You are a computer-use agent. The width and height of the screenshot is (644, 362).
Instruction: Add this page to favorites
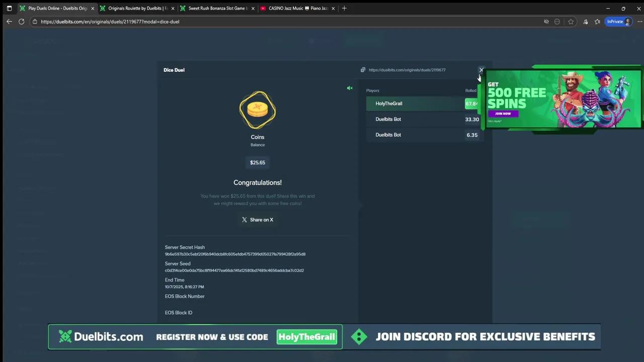(571, 22)
